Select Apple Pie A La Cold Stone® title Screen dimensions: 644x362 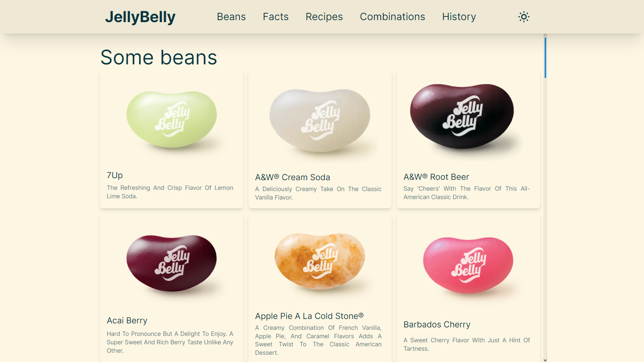point(309,316)
